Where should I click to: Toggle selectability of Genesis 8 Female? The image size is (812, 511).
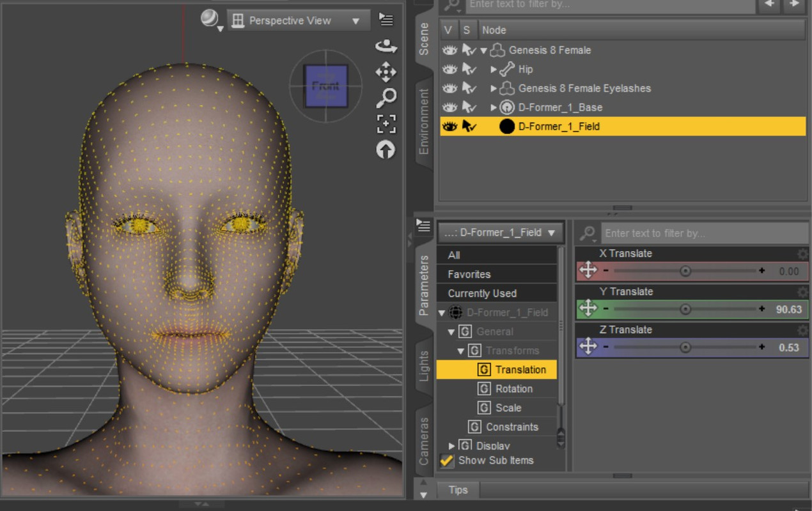point(469,50)
